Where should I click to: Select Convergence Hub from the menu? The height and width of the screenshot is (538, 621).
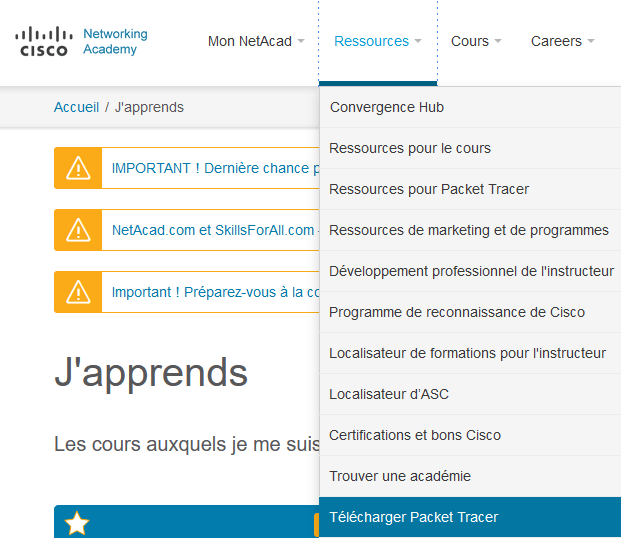470,107
